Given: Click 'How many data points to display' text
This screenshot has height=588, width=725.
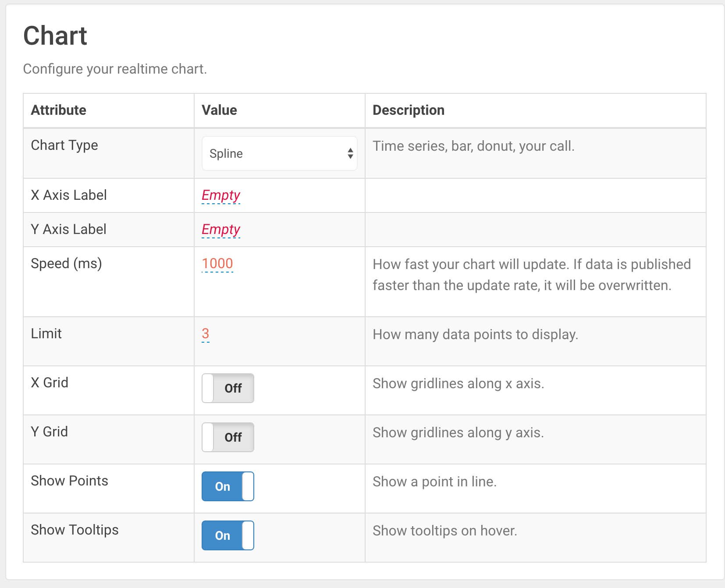Looking at the screenshot, I should pos(475,334).
